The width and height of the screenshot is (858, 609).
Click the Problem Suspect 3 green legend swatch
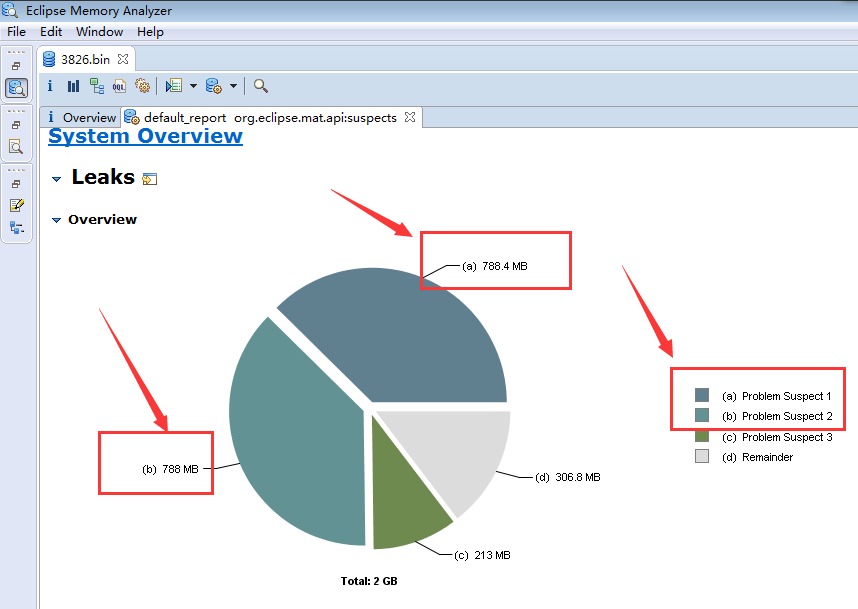pos(702,436)
